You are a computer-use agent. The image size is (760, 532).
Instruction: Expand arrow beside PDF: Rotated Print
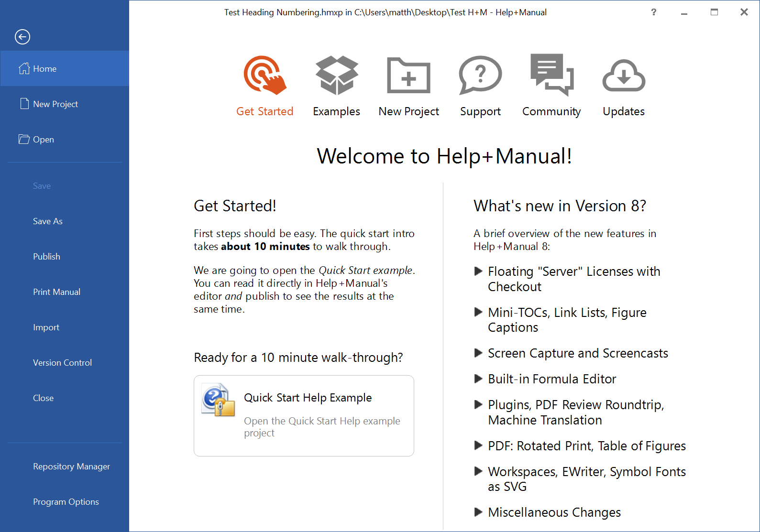tap(478, 445)
